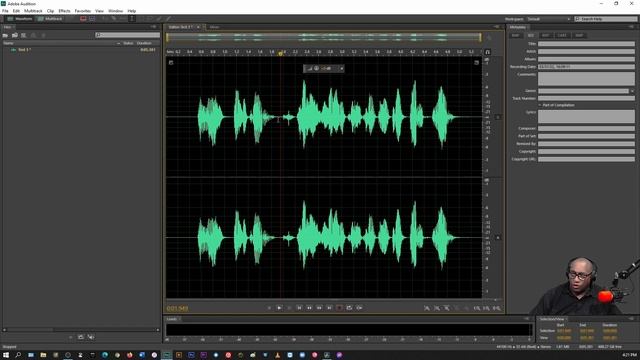Click the red Record button

tap(339, 308)
